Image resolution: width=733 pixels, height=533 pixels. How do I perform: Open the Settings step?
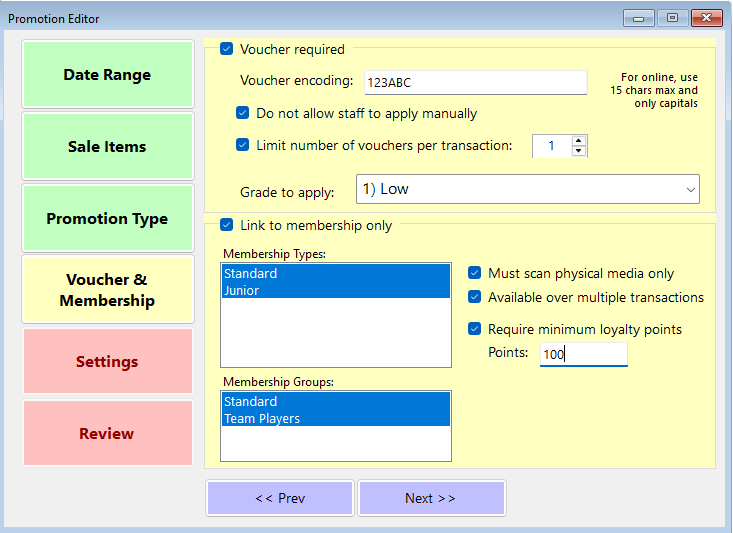click(107, 362)
